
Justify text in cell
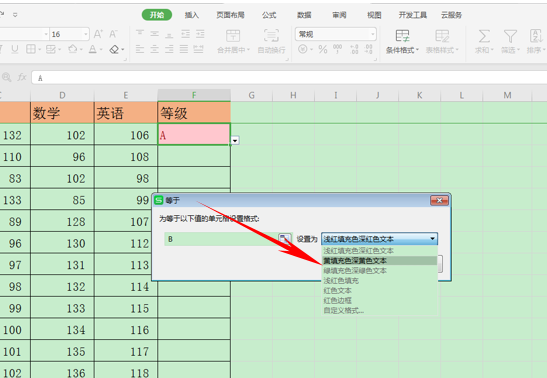click(x=184, y=49)
